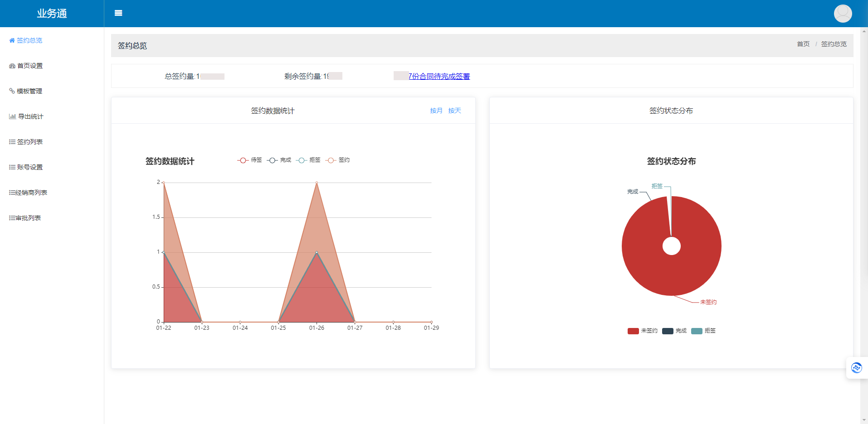This screenshot has height=424, width=868.
Task: Open the user avatar in the header
Action: 843,13
